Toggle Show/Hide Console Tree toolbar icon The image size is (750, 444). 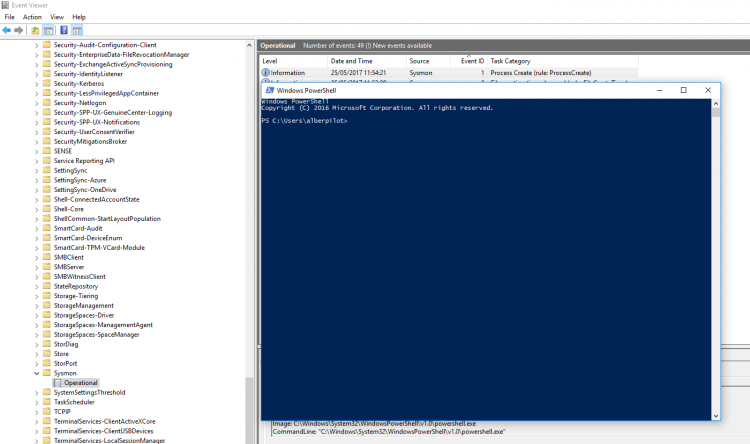(x=48, y=30)
